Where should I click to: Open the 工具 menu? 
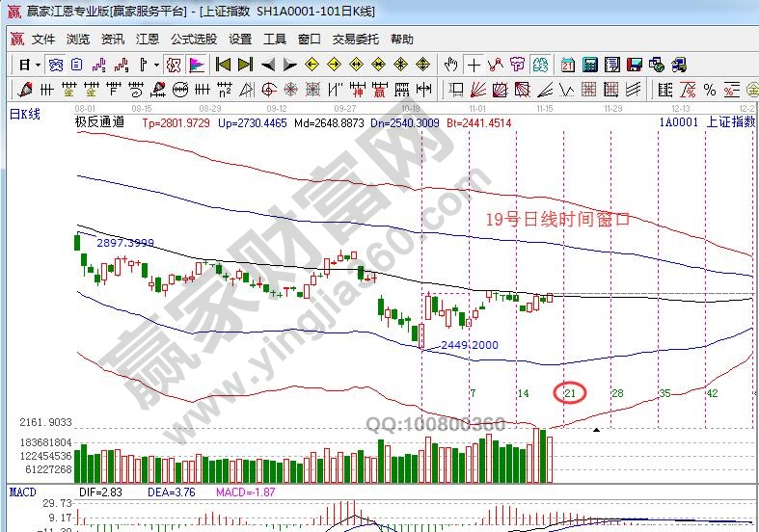275,40
